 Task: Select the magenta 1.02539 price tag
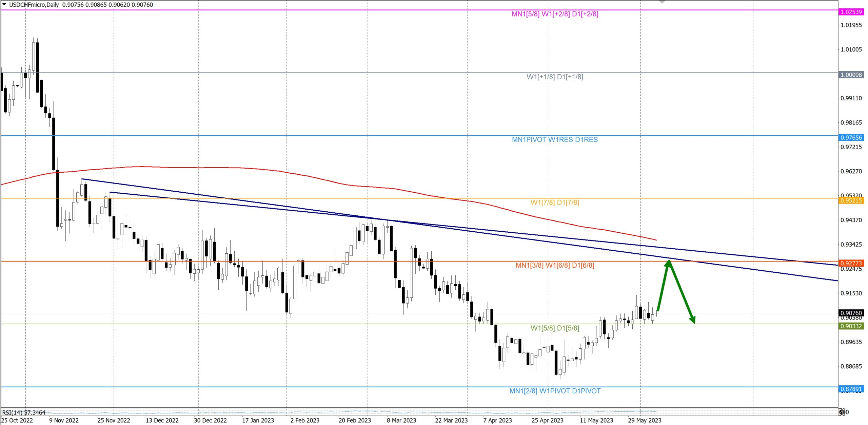pyautogui.click(x=851, y=12)
